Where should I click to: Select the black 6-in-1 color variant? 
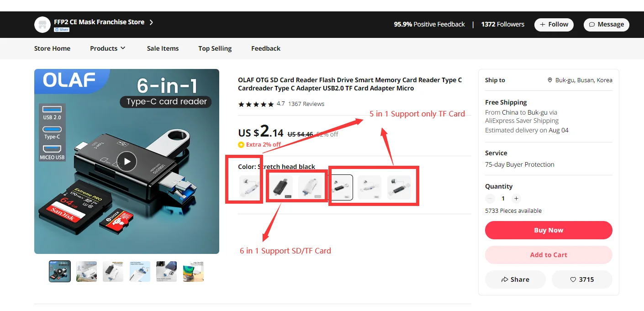coord(280,187)
